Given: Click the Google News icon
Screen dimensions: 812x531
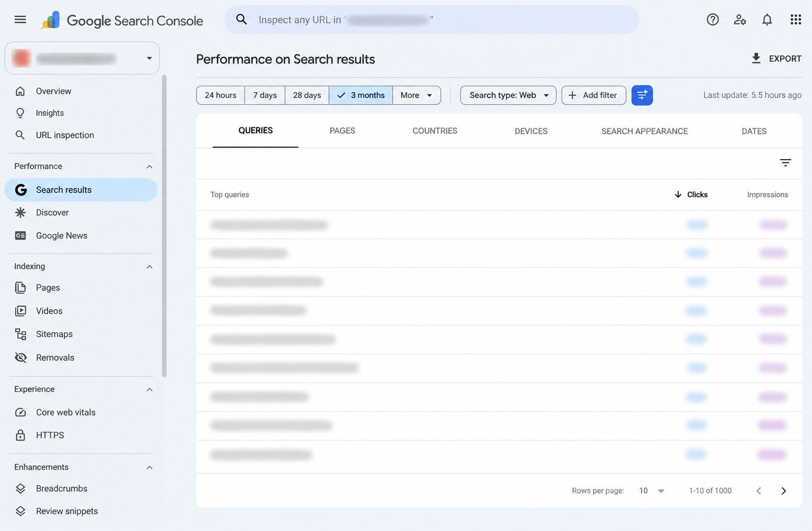Looking at the screenshot, I should point(20,236).
